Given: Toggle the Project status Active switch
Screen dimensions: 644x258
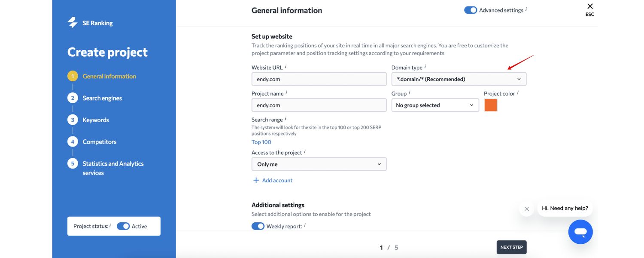Looking at the screenshot, I should (x=123, y=226).
